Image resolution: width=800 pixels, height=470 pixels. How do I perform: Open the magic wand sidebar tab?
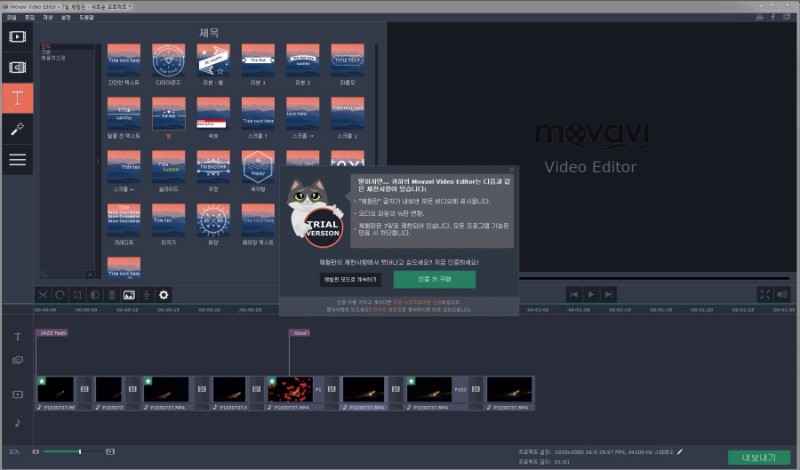click(17, 129)
